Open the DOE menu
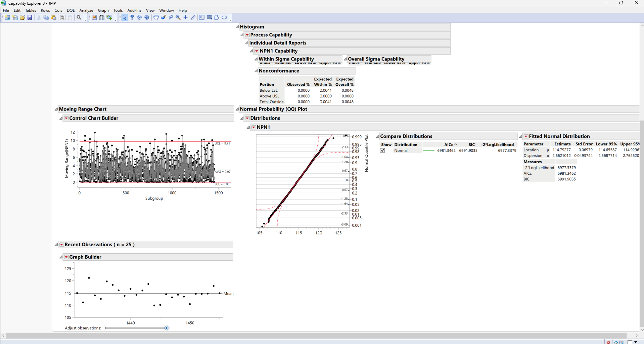The image size is (644, 344). tap(71, 10)
